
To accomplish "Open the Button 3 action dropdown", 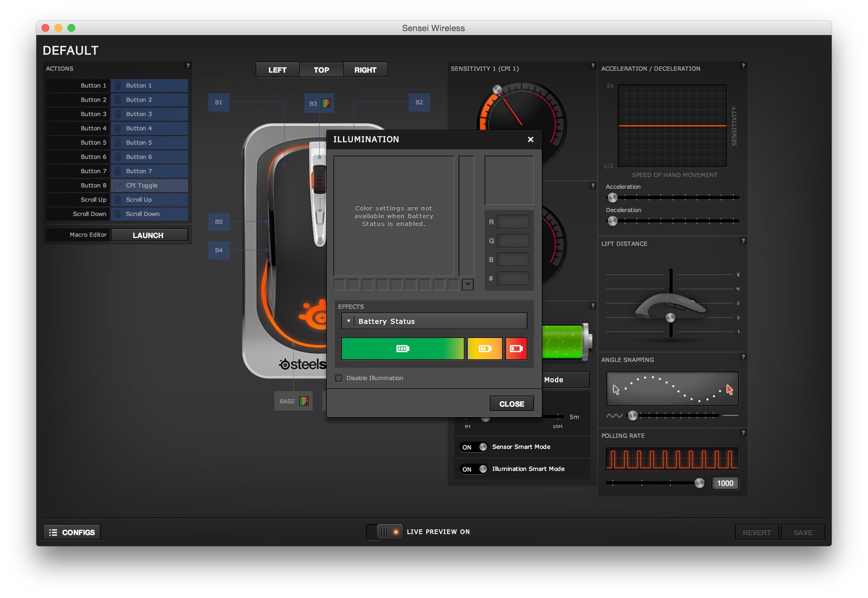I will point(149,114).
